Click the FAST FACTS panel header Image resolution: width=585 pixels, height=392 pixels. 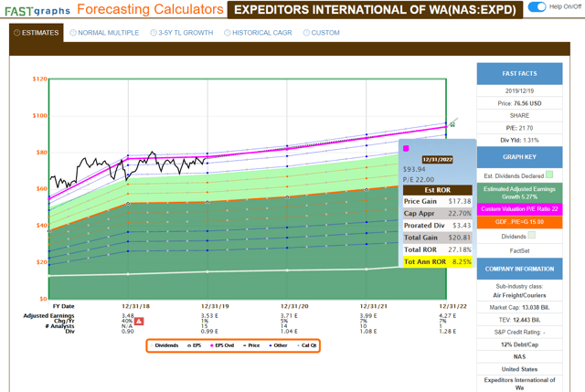click(519, 74)
